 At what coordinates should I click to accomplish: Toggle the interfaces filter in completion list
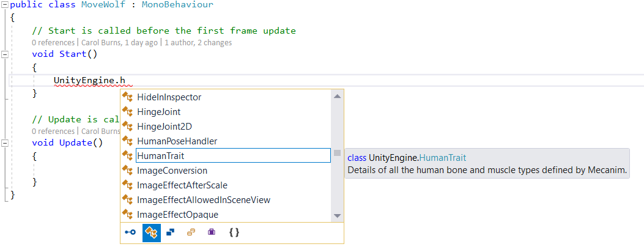pos(130,232)
